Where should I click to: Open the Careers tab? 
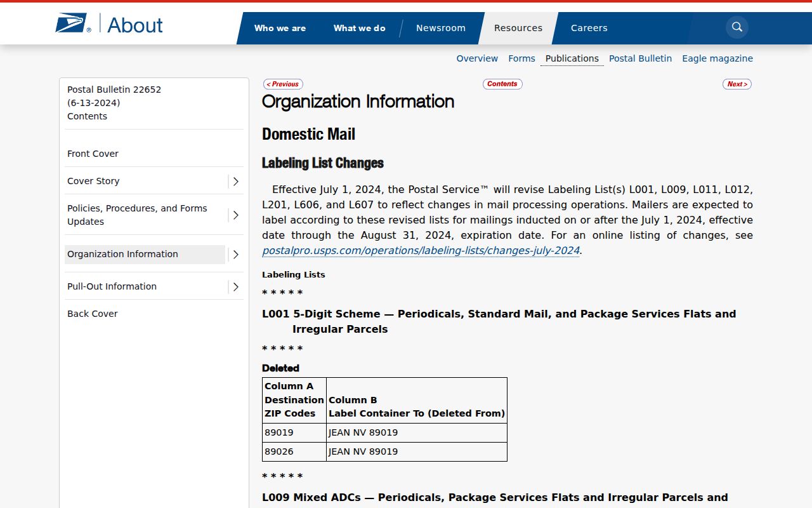(589, 28)
